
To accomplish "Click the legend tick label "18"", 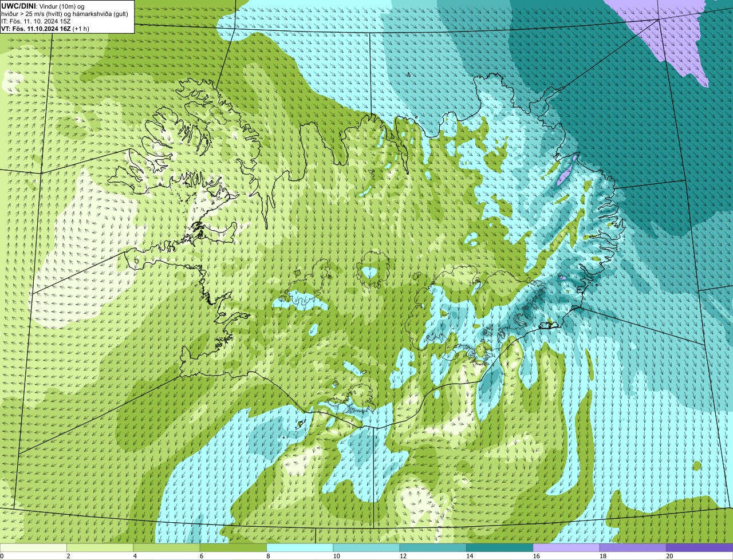I will (603, 556).
